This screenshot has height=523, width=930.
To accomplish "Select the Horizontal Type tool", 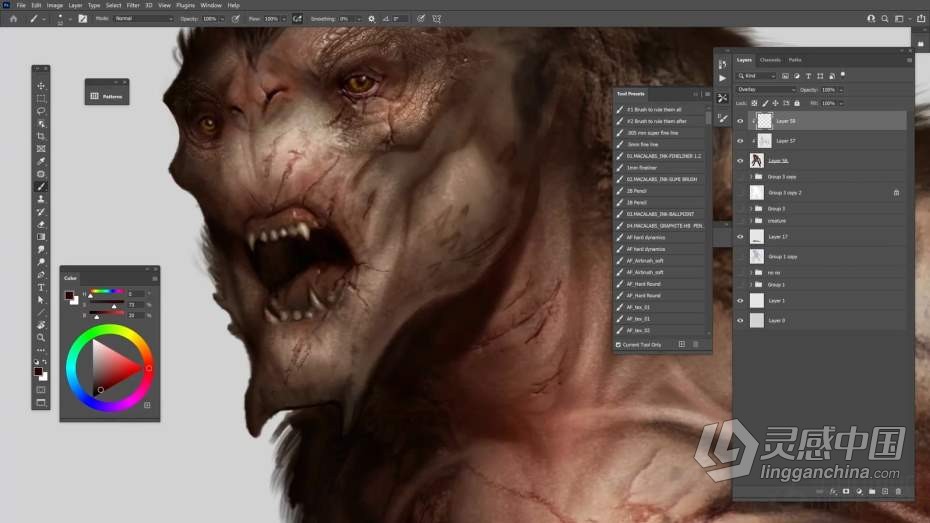I will pos(41,288).
